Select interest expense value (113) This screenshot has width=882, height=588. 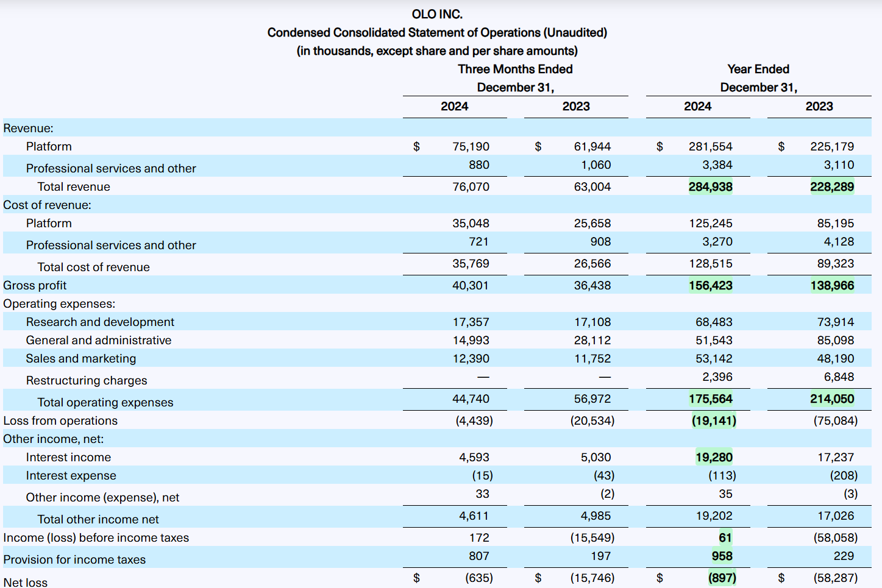[x=722, y=475]
